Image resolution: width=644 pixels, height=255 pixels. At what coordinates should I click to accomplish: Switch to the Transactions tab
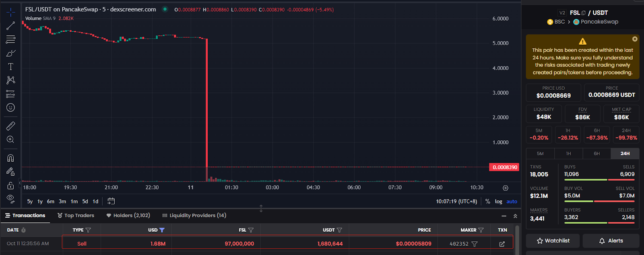(25, 216)
